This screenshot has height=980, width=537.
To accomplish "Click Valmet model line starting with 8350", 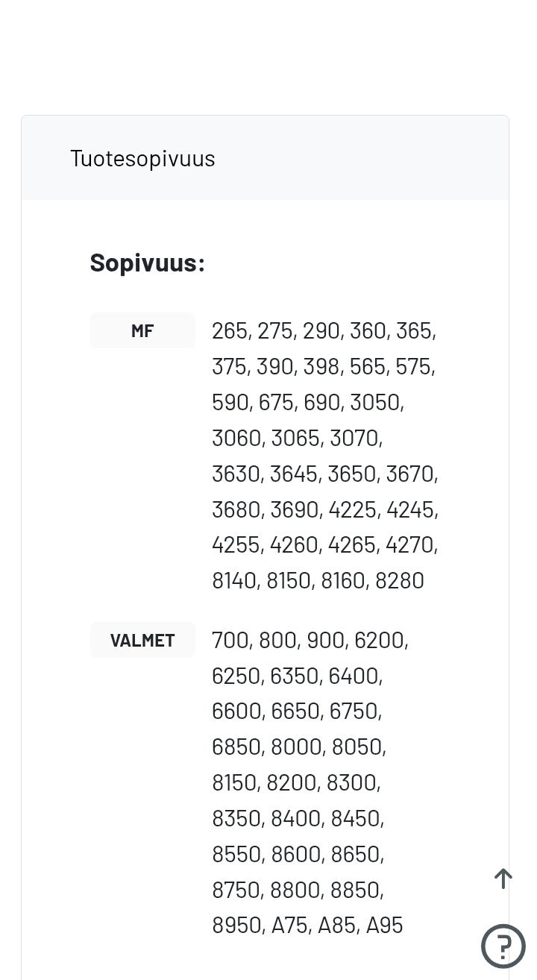I will tap(298, 818).
